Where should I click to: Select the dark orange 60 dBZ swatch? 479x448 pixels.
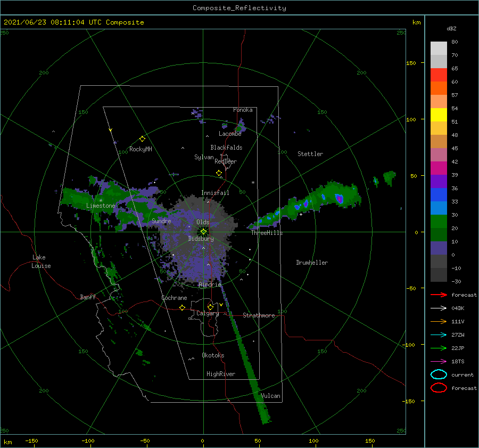coord(439,88)
